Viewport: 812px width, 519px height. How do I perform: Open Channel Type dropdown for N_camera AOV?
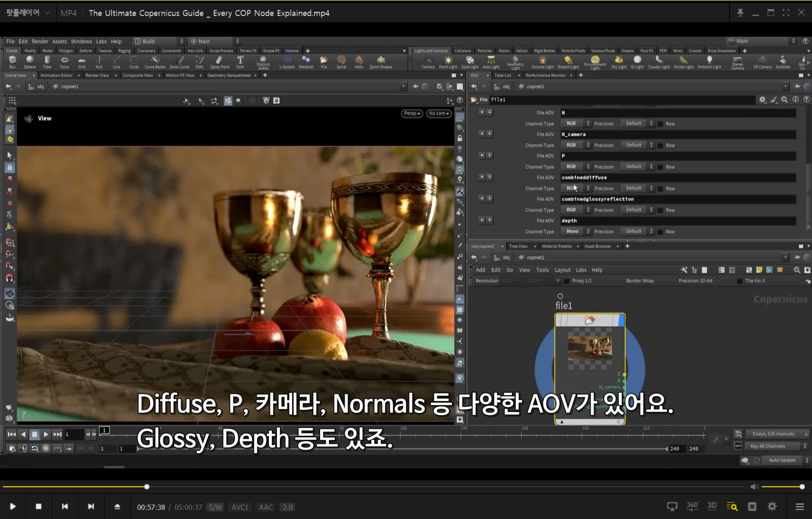tap(576, 145)
